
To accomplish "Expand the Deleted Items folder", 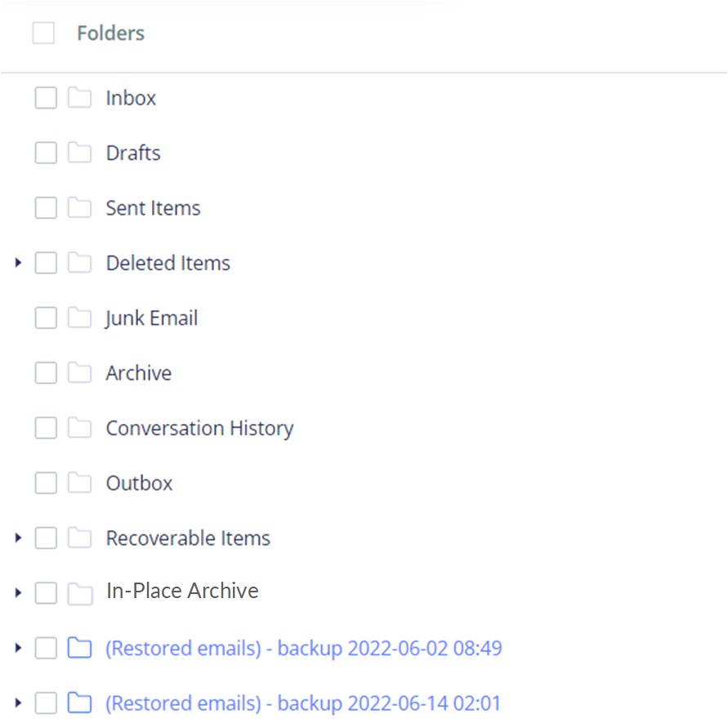I will pos(17,262).
